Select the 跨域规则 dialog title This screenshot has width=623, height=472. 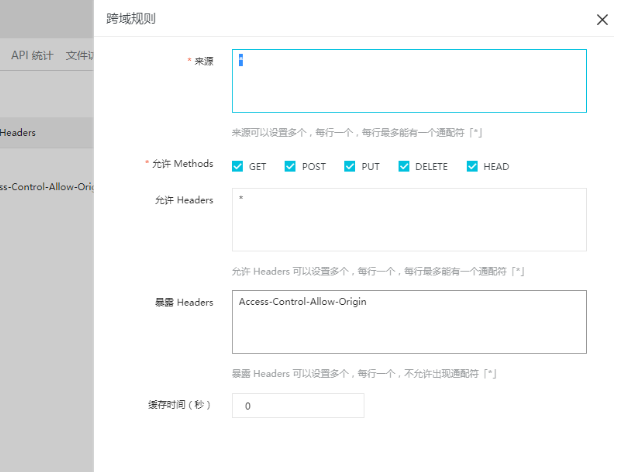pos(131,19)
